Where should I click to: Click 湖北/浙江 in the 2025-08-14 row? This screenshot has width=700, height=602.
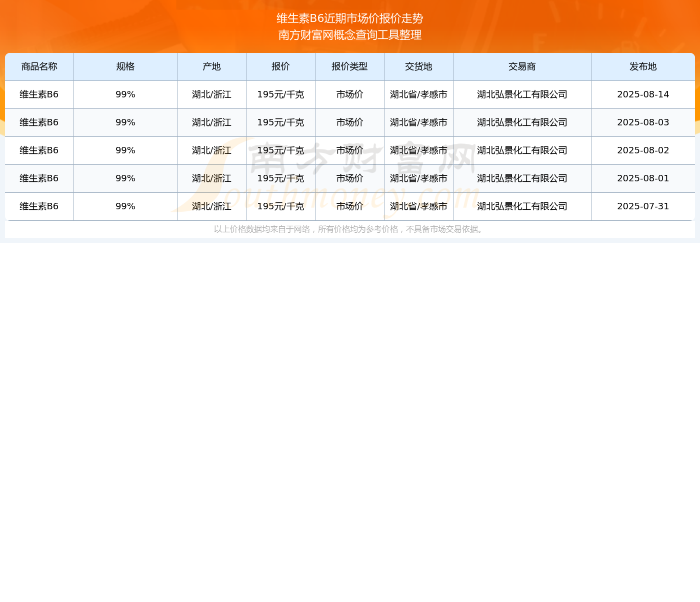point(212,94)
